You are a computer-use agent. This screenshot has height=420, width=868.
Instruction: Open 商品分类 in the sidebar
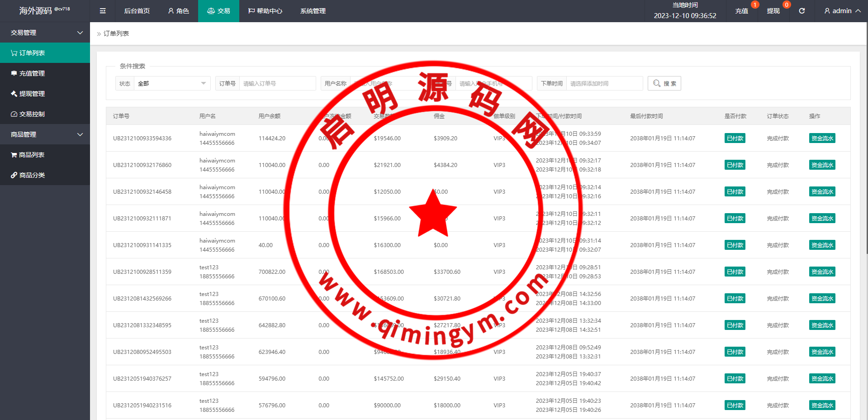pyautogui.click(x=32, y=175)
